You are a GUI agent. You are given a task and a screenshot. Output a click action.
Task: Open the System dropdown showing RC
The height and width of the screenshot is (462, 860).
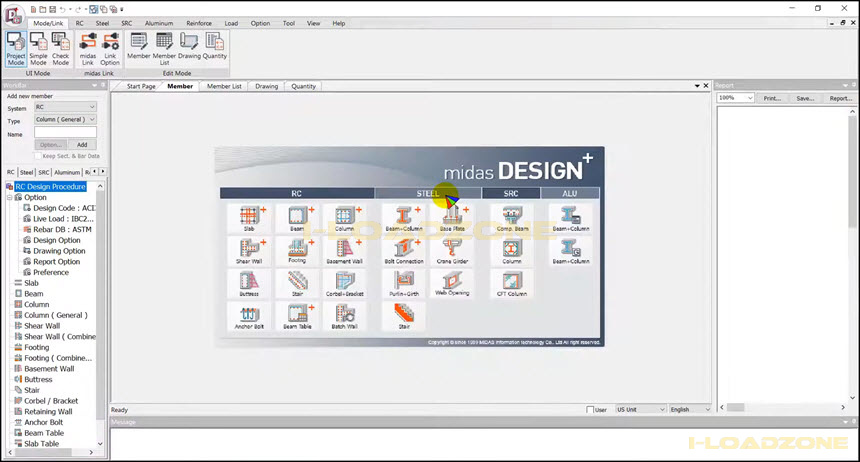65,107
